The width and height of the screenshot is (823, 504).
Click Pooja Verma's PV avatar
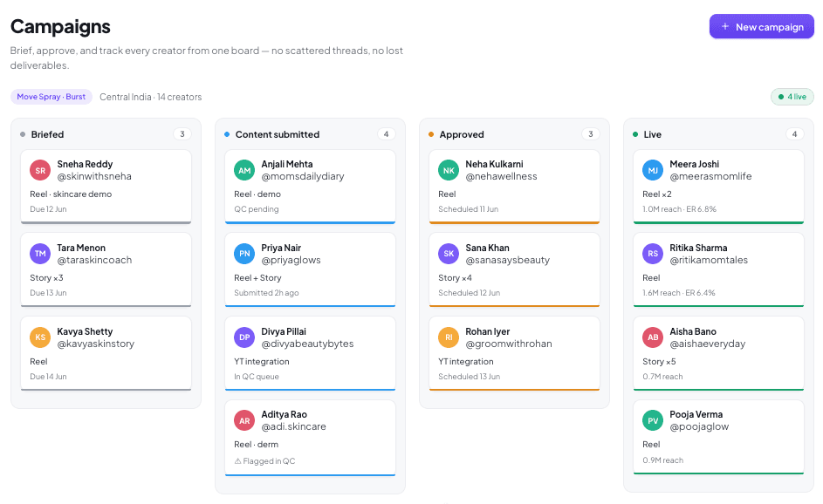point(653,420)
